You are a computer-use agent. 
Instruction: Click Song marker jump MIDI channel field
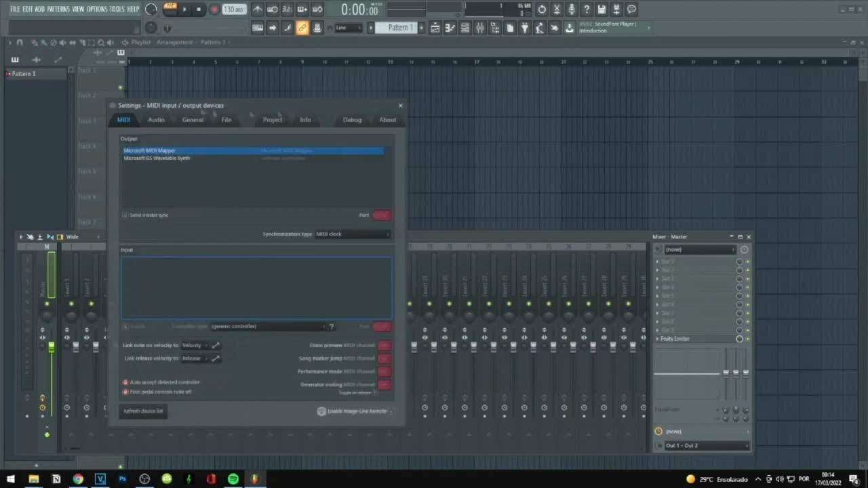[384, 359]
